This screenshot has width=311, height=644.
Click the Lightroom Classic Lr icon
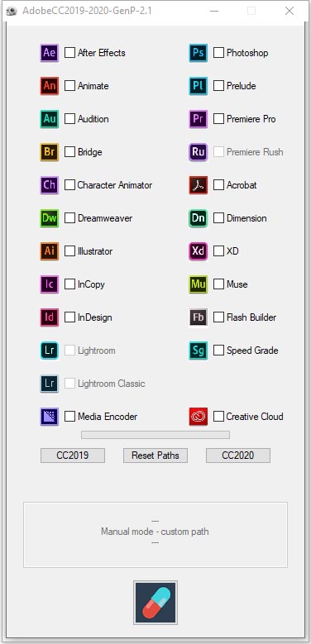click(x=50, y=384)
